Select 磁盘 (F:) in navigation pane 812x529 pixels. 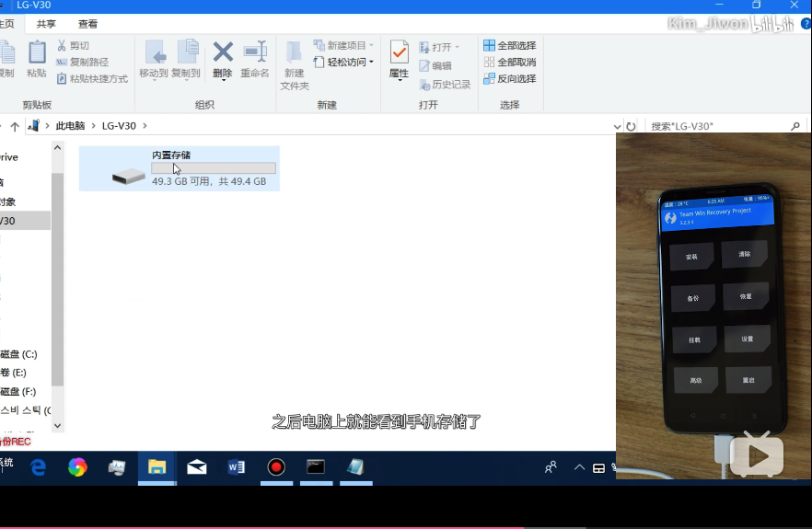coord(18,391)
